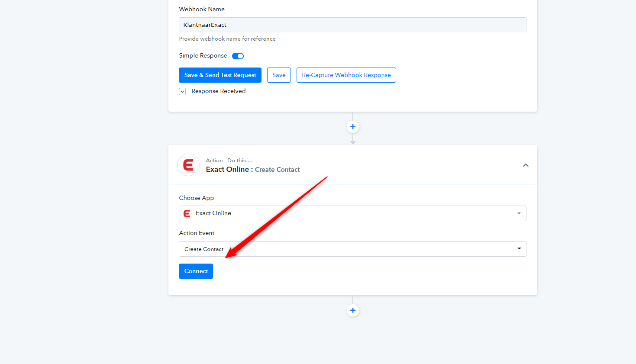Open the Choose App dropdown
Image resolution: width=636 pixels, height=364 pixels.
(352, 213)
